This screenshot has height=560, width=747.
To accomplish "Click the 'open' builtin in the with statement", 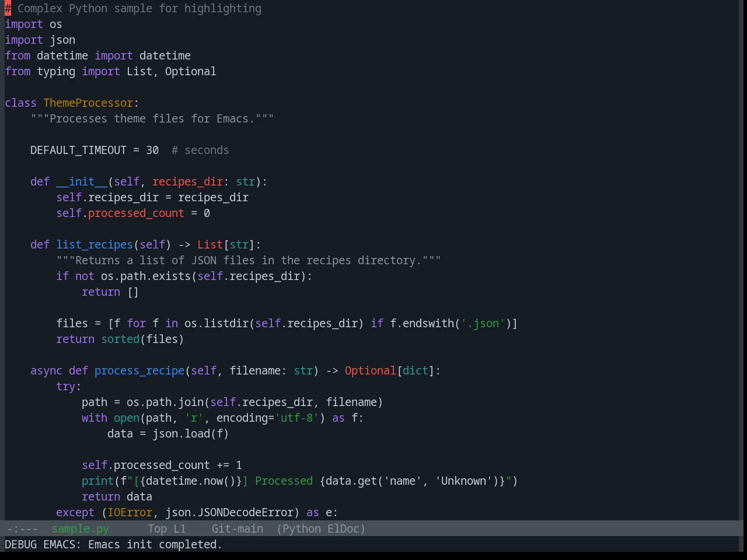I will click(x=127, y=418).
